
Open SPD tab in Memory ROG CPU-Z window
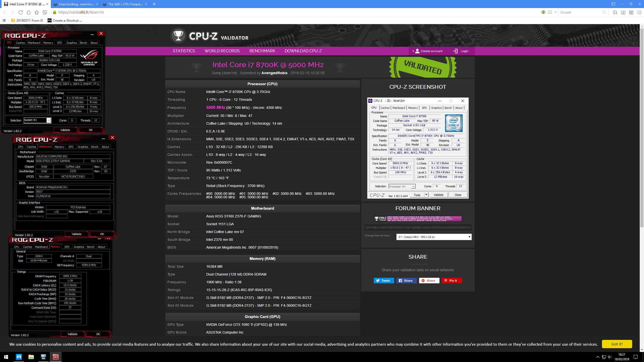67,247
